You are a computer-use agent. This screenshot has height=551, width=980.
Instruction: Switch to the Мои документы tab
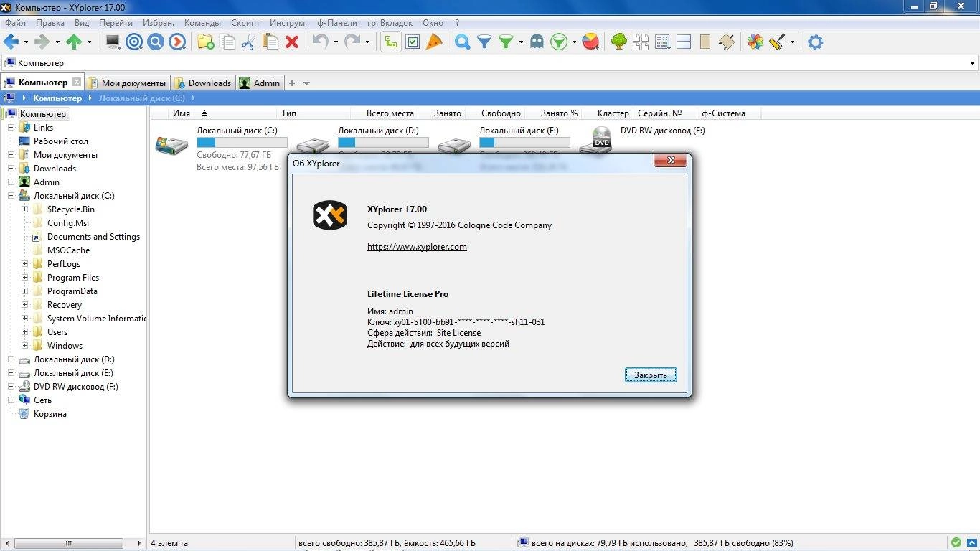127,83
